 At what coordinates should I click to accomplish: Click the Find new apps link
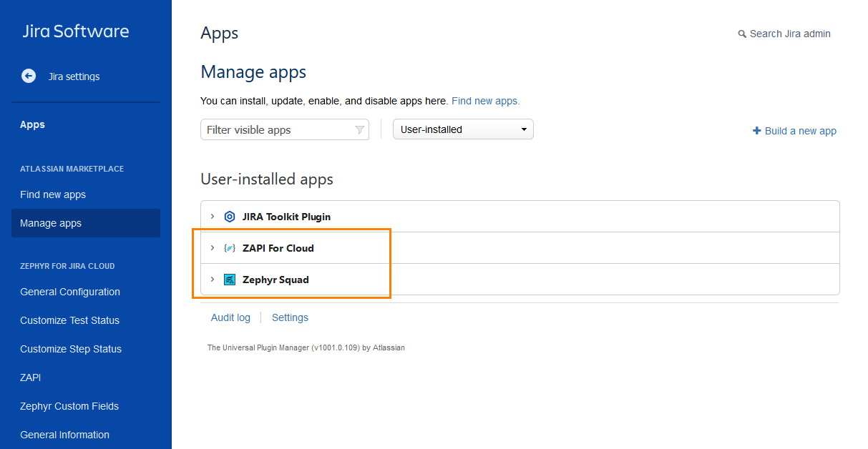(484, 101)
